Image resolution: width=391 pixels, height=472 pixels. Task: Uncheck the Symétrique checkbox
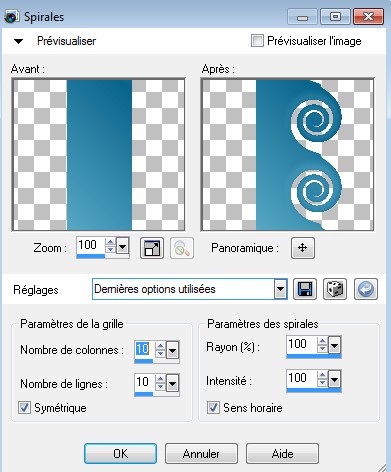click(24, 407)
